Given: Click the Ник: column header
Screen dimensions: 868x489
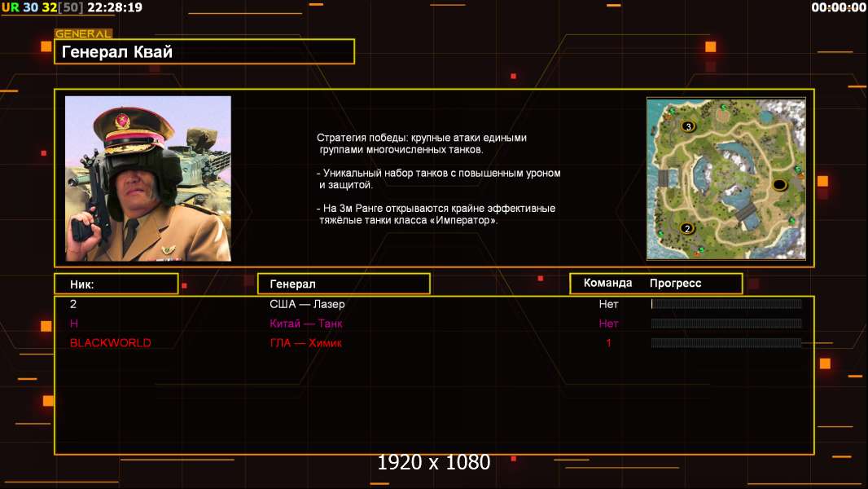Looking at the screenshot, I should 116,284.
